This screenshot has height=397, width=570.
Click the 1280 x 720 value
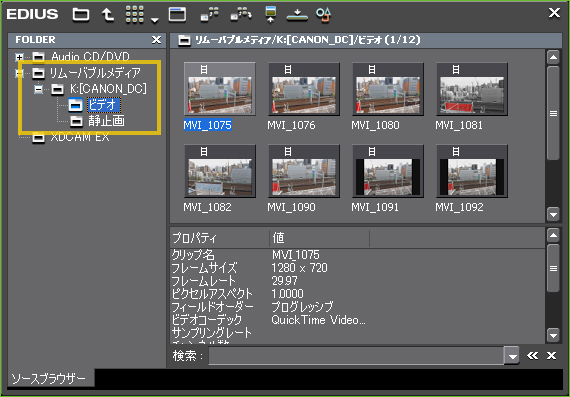pos(300,268)
